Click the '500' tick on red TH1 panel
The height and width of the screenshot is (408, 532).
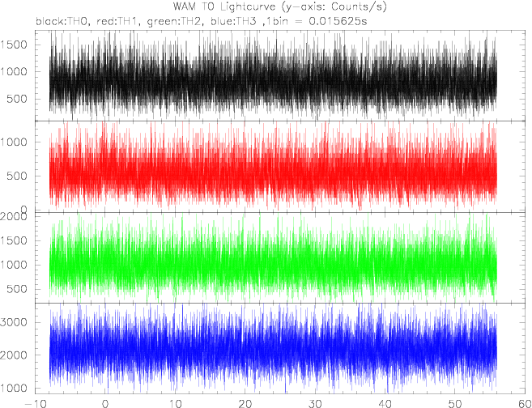coord(18,176)
